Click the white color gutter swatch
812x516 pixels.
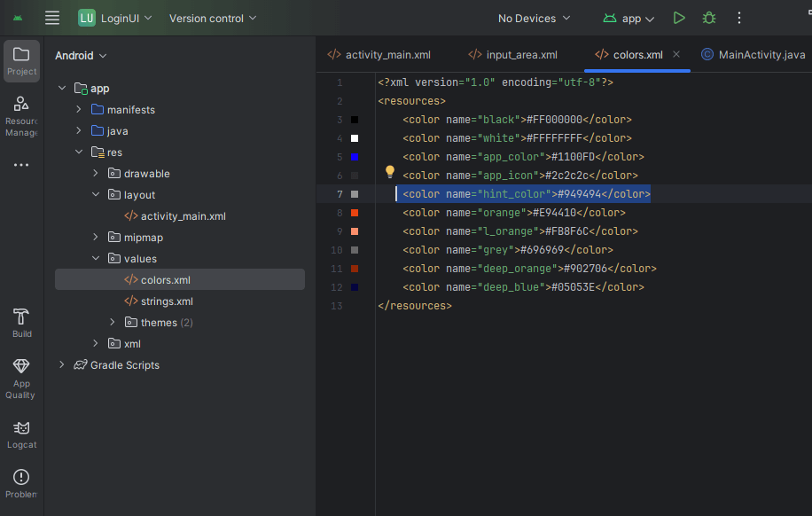[355, 138]
